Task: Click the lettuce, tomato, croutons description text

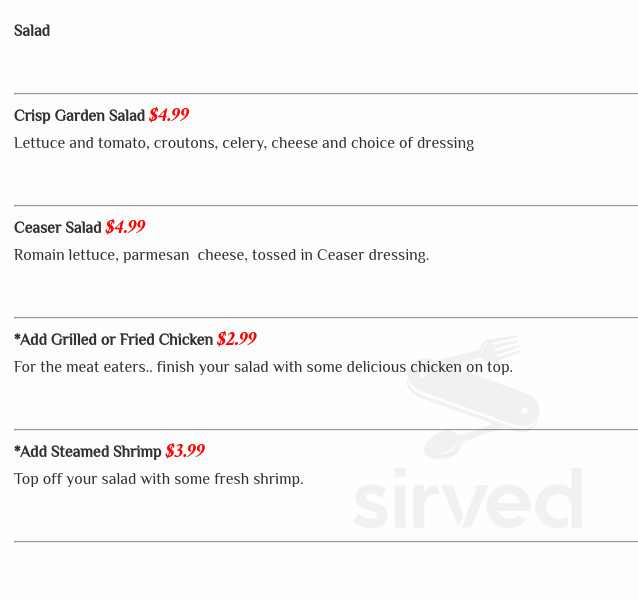Action: (244, 143)
